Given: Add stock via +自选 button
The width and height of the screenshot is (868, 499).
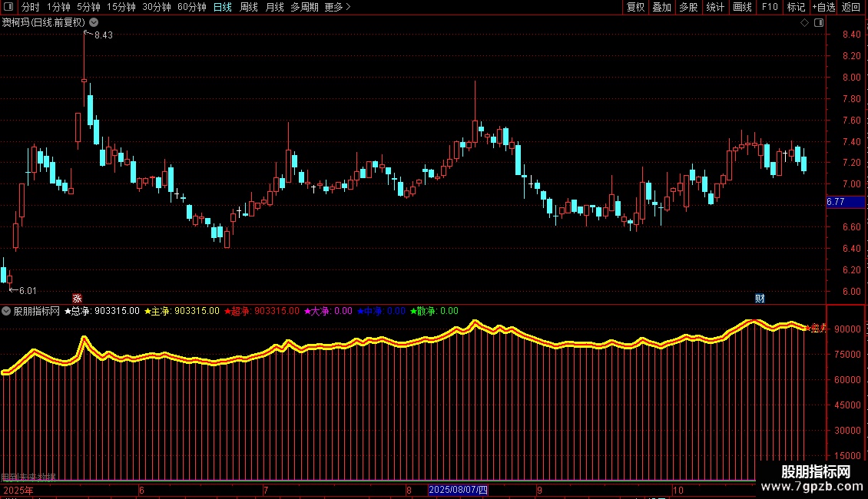Looking at the screenshot, I should [823, 7].
